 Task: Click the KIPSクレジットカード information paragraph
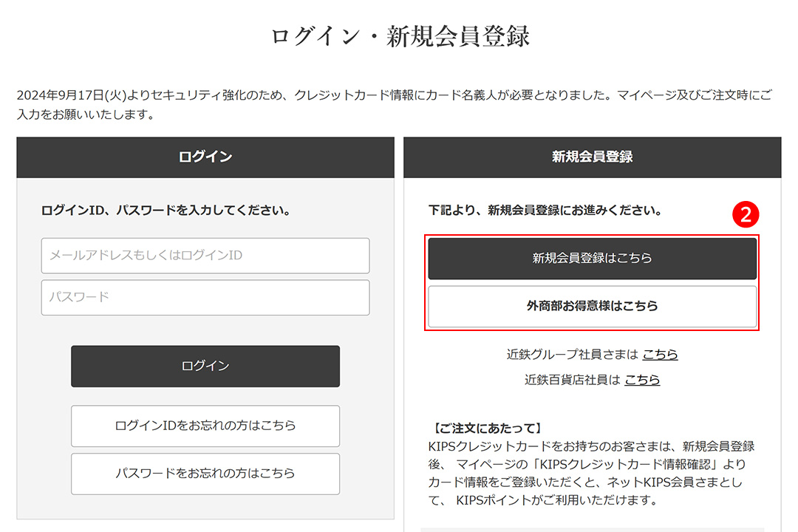coord(591,473)
